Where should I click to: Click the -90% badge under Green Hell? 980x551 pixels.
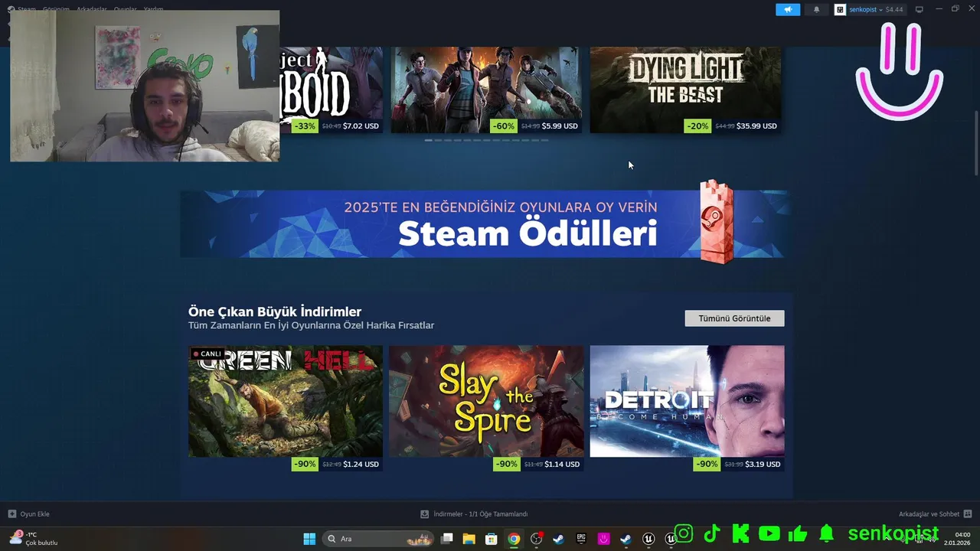305,465
